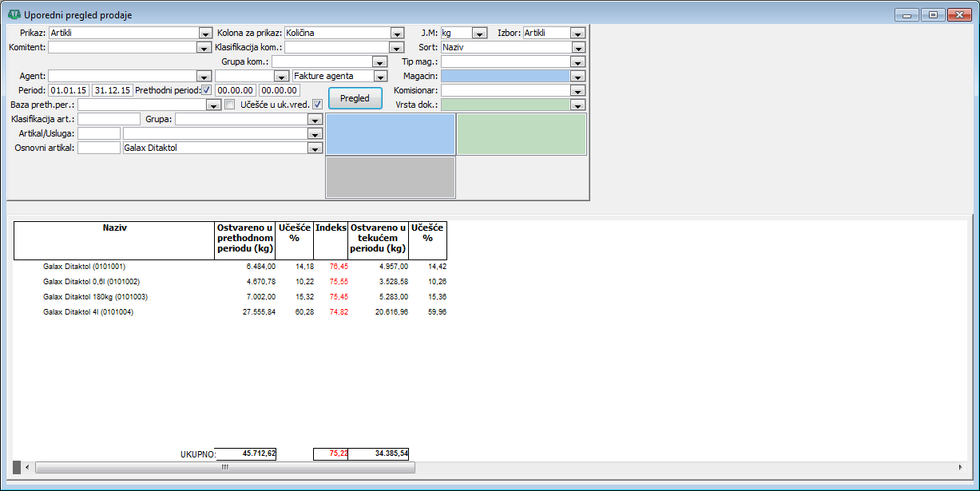Open the J.M. unit dropdown
Viewport: 980px width, 491px height.
479,34
